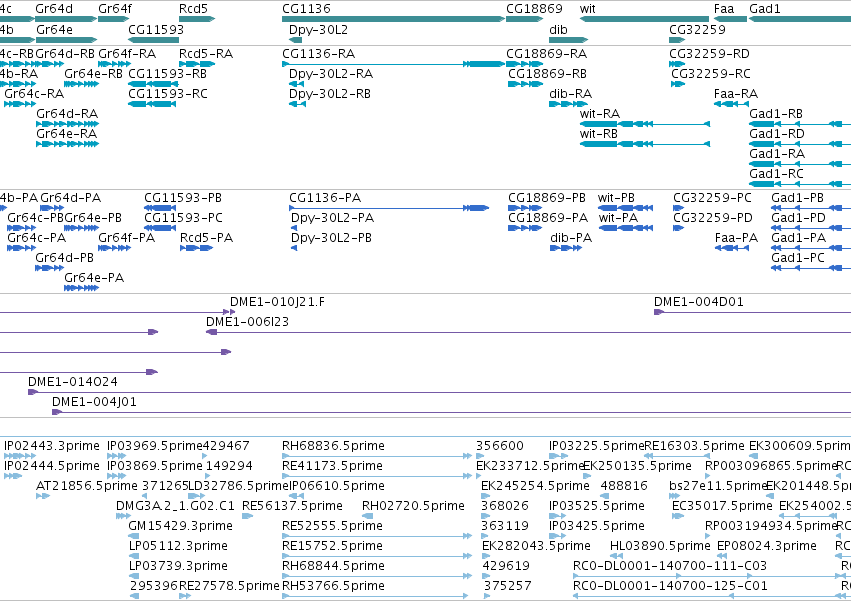Screen dimensions: 851x601
Task: Select protein Gr64f-PA
Action: coord(115,248)
